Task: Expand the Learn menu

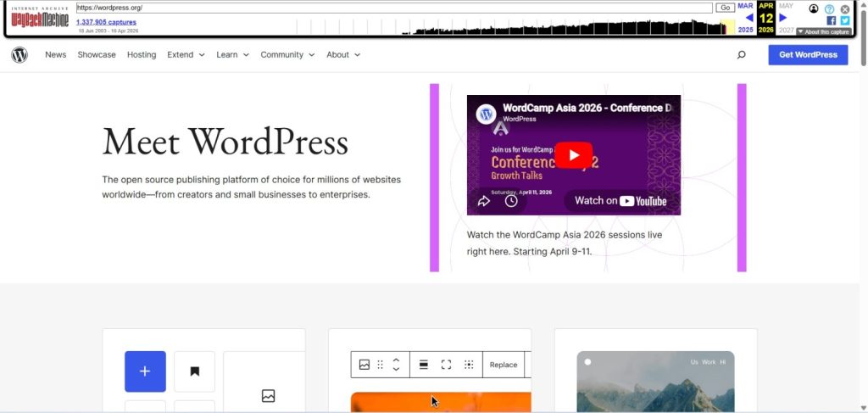Action: [232, 55]
